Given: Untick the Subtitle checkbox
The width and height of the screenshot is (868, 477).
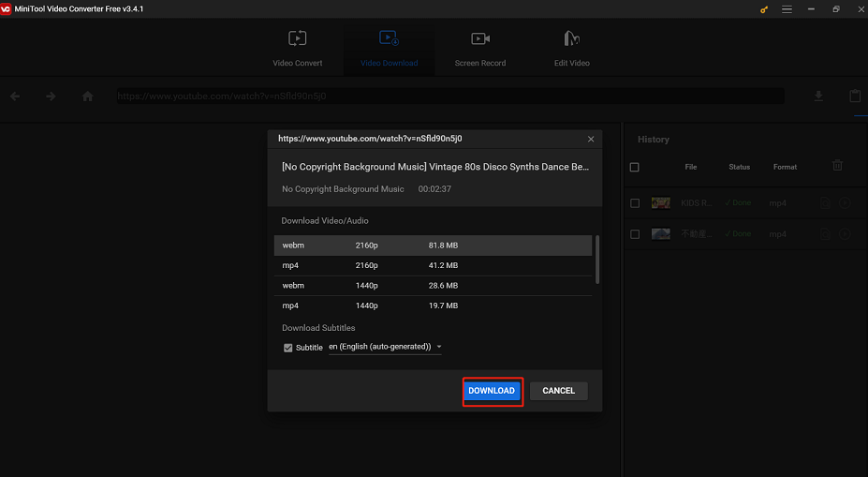Looking at the screenshot, I should tap(287, 348).
